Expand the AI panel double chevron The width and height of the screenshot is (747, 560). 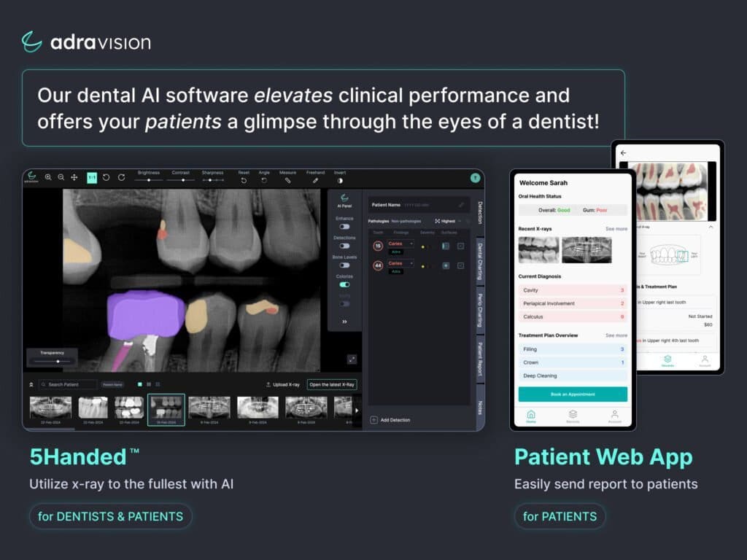(x=344, y=322)
